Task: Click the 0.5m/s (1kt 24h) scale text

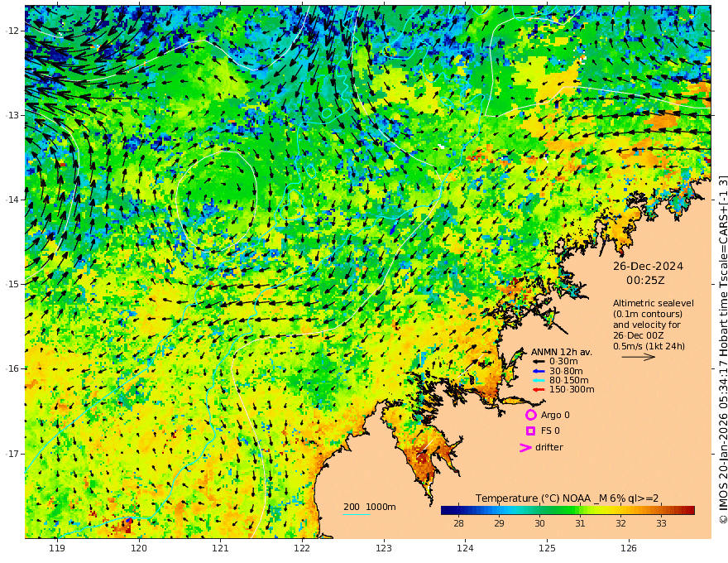Action: pyautogui.click(x=649, y=346)
